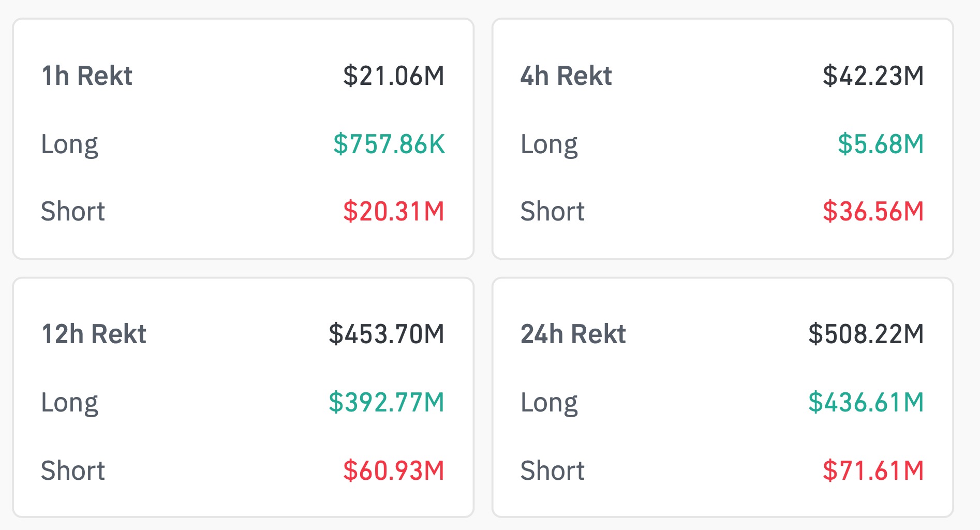Viewport: 980px width, 530px height.
Task: Click the Long label in 4h Rekt card
Action: coord(549,144)
